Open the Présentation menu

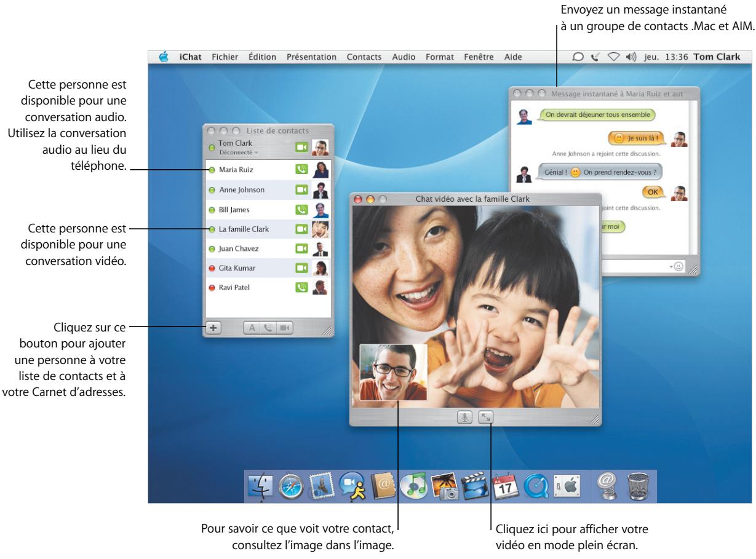[311, 57]
